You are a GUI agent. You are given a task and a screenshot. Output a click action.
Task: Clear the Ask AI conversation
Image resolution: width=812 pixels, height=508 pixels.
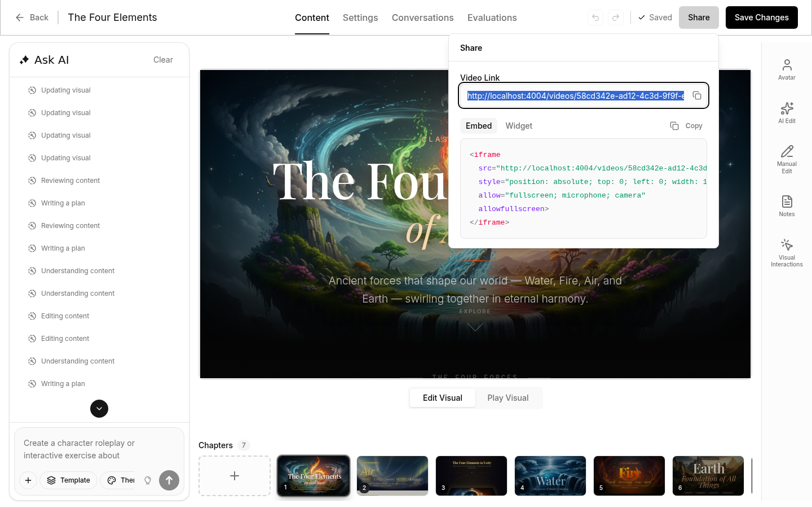[x=163, y=60]
